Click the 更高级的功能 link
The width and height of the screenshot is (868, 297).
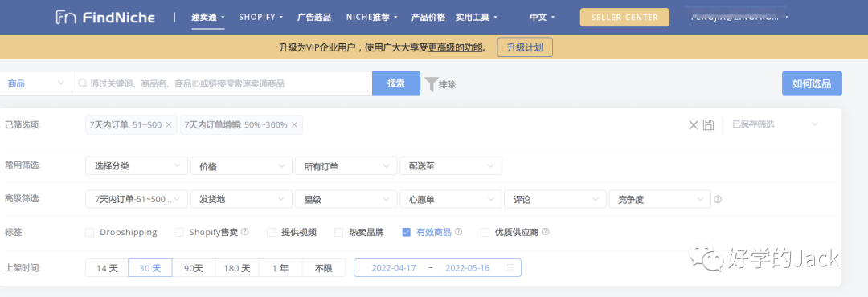(x=456, y=47)
